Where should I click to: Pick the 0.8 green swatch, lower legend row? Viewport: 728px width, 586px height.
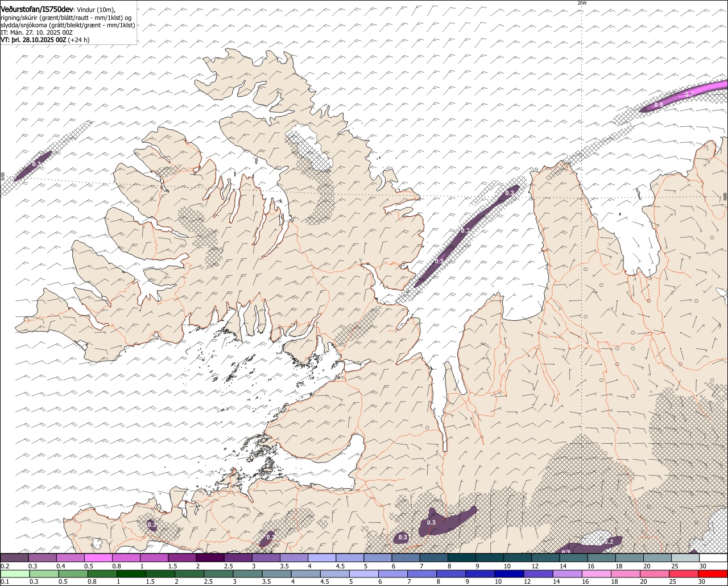[x=102, y=573]
